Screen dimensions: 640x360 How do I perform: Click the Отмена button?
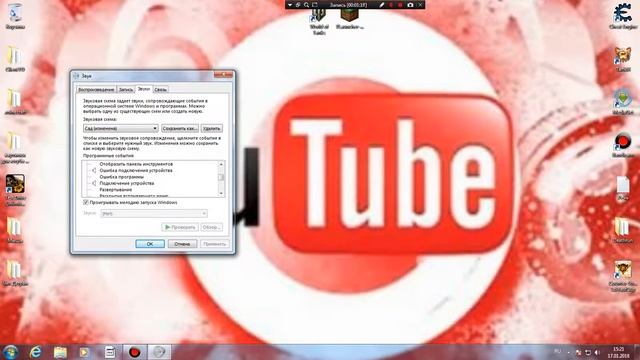pyautogui.click(x=182, y=244)
